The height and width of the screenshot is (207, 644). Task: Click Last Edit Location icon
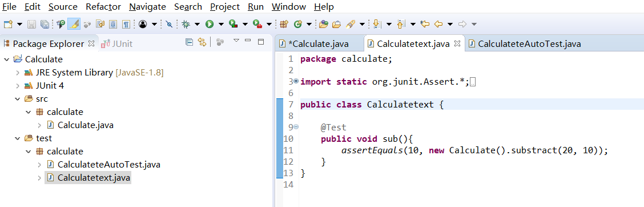coord(425,24)
